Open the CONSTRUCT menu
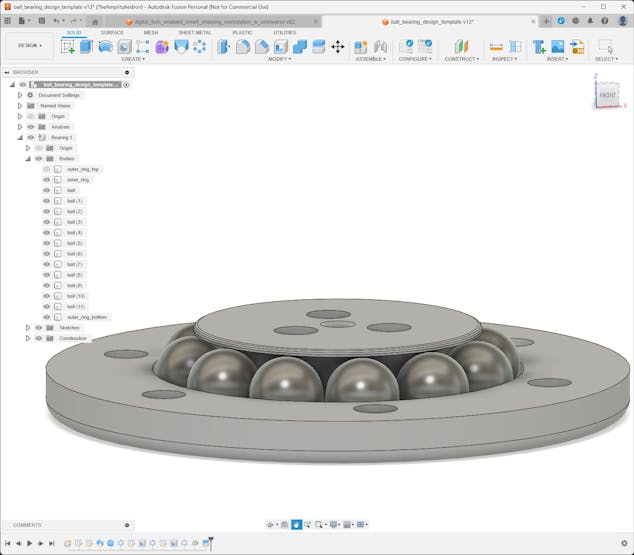634x555 pixels. coord(461,59)
